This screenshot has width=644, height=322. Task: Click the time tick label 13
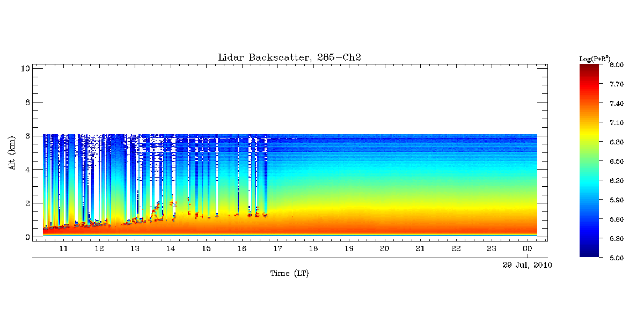tap(135, 248)
